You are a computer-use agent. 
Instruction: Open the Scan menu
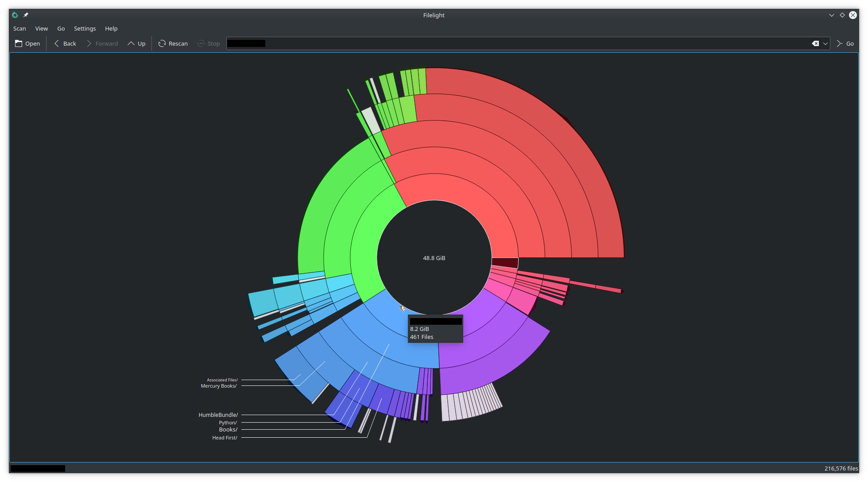tap(19, 28)
